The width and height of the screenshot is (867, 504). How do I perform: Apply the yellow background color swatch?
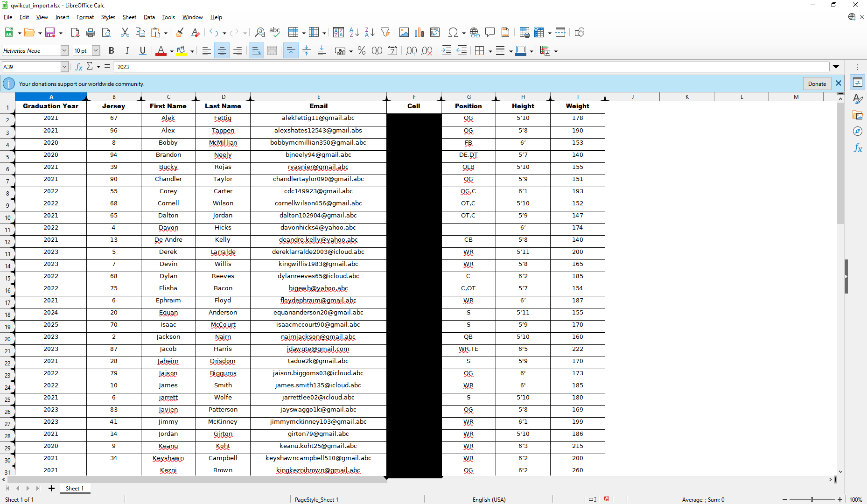(182, 51)
